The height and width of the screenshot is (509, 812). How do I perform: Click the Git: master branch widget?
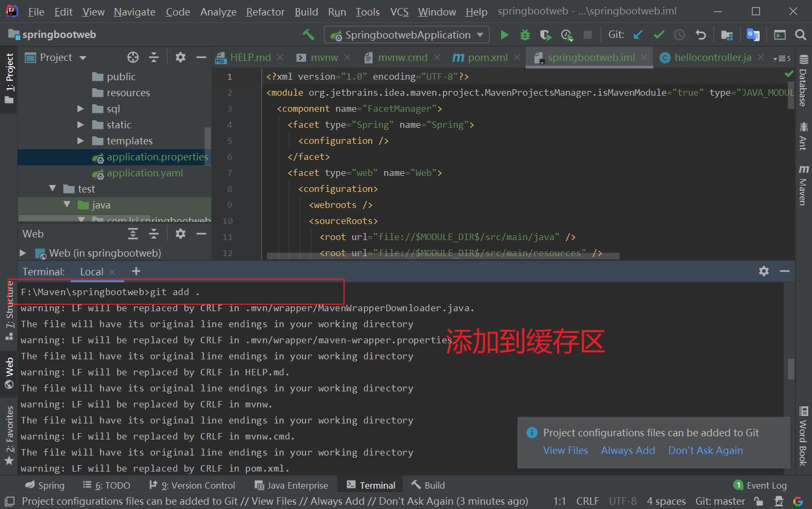click(x=720, y=501)
